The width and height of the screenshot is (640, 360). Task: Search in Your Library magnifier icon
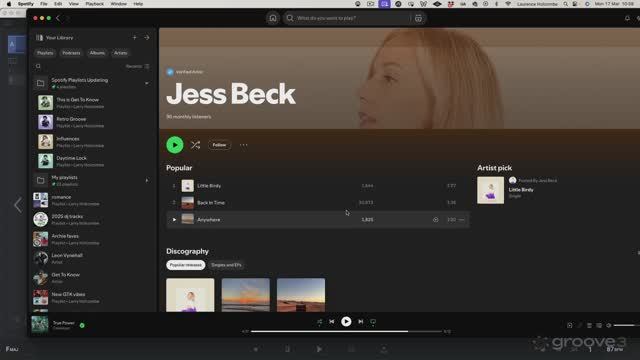[38, 66]
